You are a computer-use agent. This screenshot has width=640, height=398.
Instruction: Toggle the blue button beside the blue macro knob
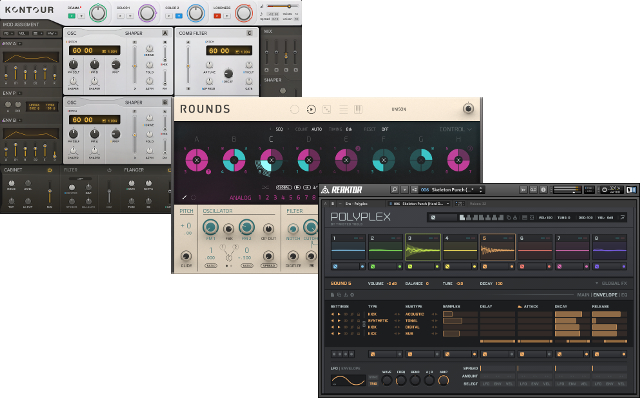coord(179,16)
